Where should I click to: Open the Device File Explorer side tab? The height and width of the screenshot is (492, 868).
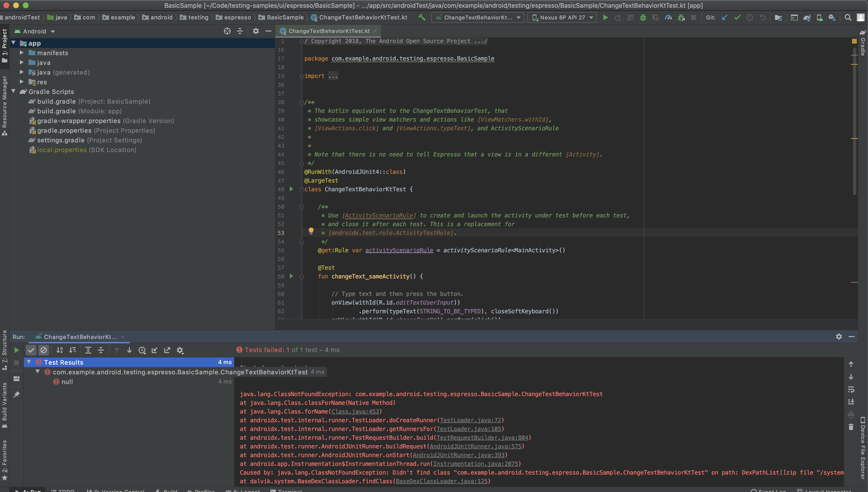tap(863, 448)
